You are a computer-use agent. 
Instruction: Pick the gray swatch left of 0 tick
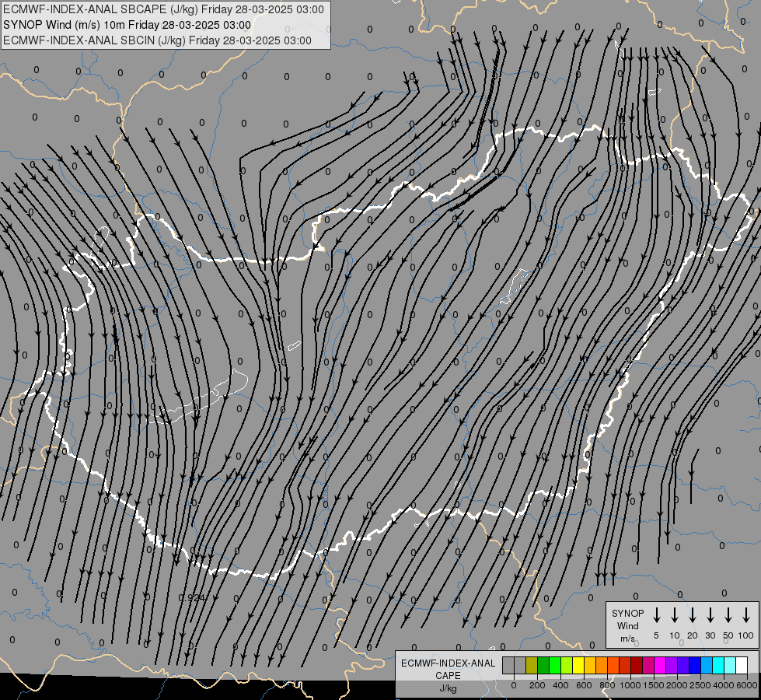point(508,665)
